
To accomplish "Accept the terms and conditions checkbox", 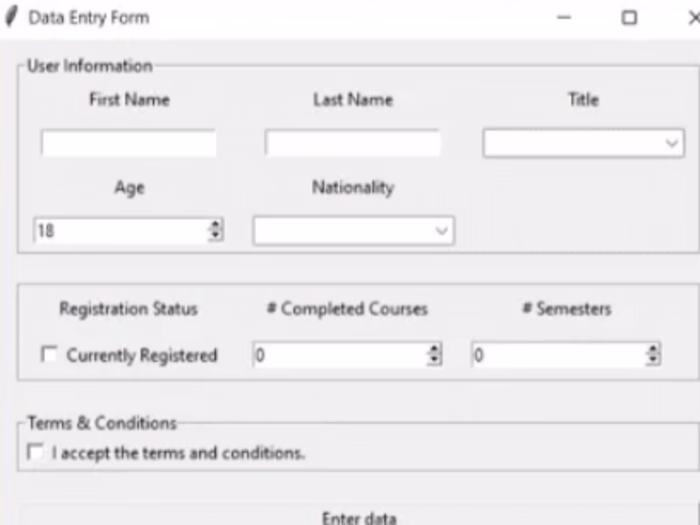I will 35,451.
